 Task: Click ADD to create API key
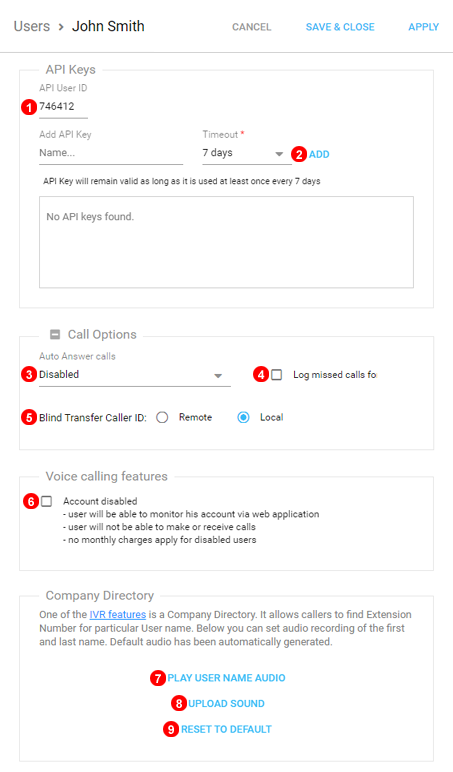click(x=319, y=155)
